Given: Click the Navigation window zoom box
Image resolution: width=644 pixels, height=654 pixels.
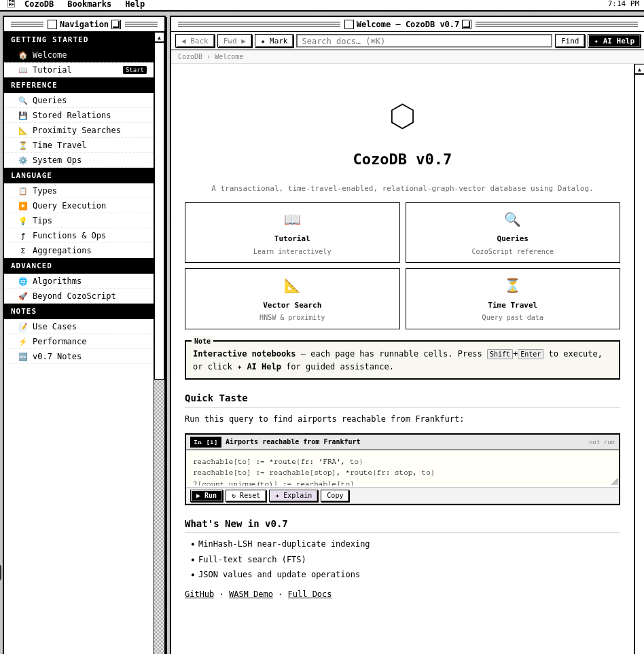Looking at the screenshot, I should [x=116, y=24].
